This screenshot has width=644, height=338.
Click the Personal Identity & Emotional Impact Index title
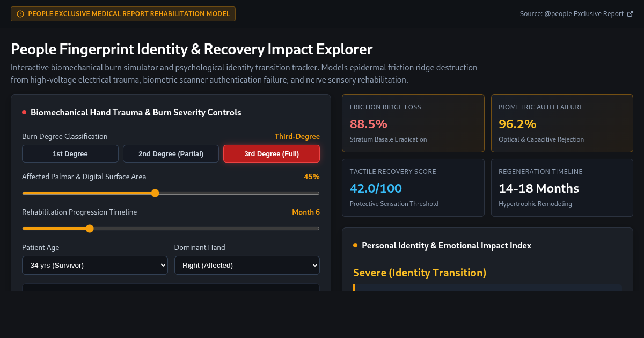coord(447,245)
